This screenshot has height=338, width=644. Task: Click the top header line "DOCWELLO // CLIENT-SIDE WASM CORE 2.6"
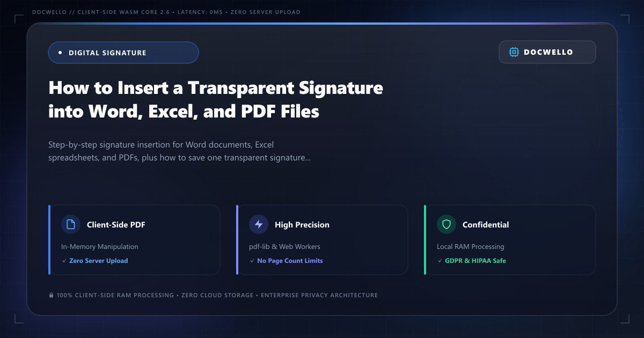coord(101,12)
